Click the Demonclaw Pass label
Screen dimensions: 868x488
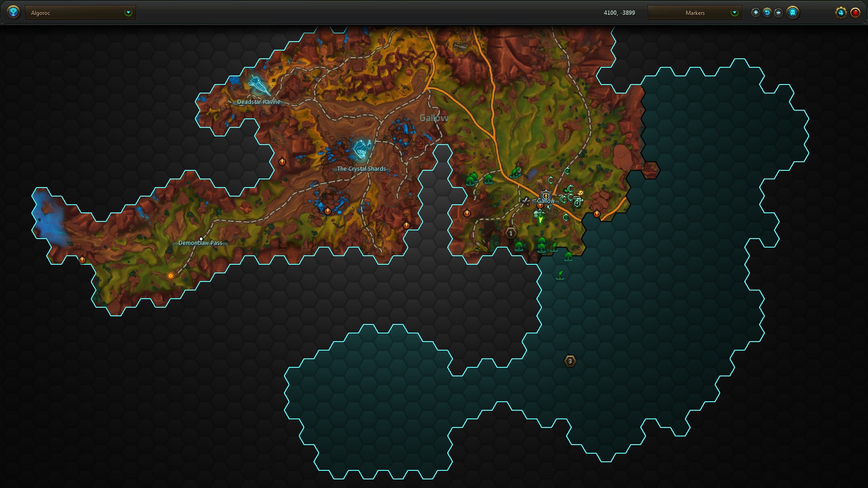(200, 243)
